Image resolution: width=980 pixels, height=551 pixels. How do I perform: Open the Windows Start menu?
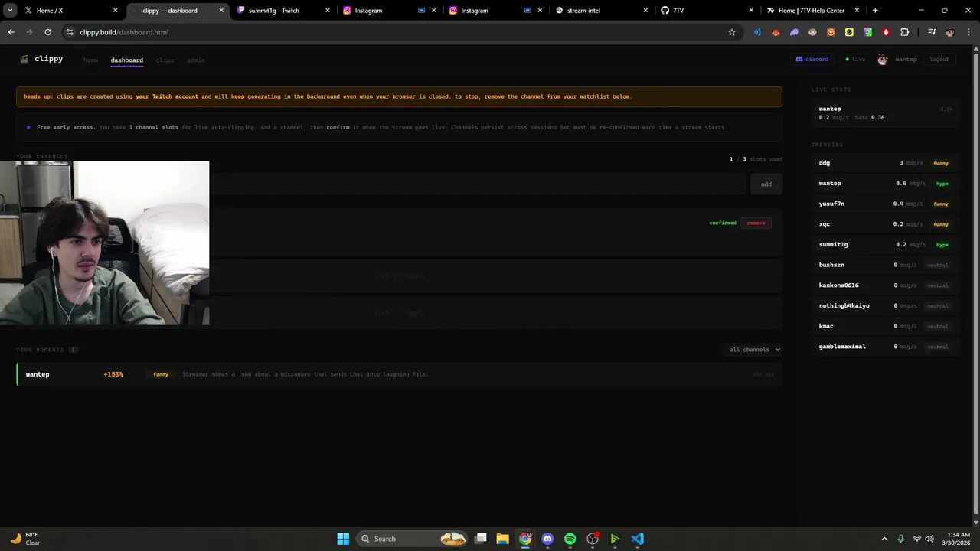pos(343,539)
